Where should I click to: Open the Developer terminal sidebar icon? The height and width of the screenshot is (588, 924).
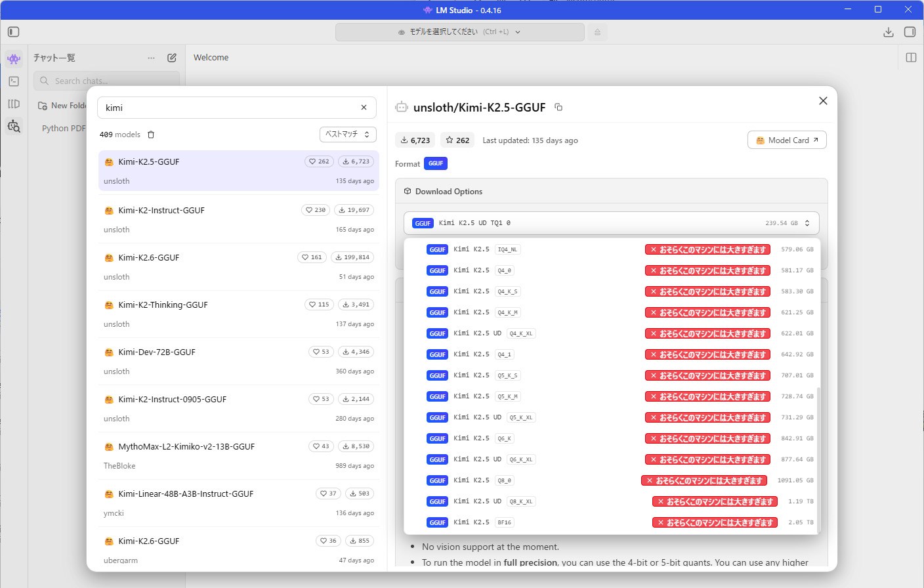14,81
